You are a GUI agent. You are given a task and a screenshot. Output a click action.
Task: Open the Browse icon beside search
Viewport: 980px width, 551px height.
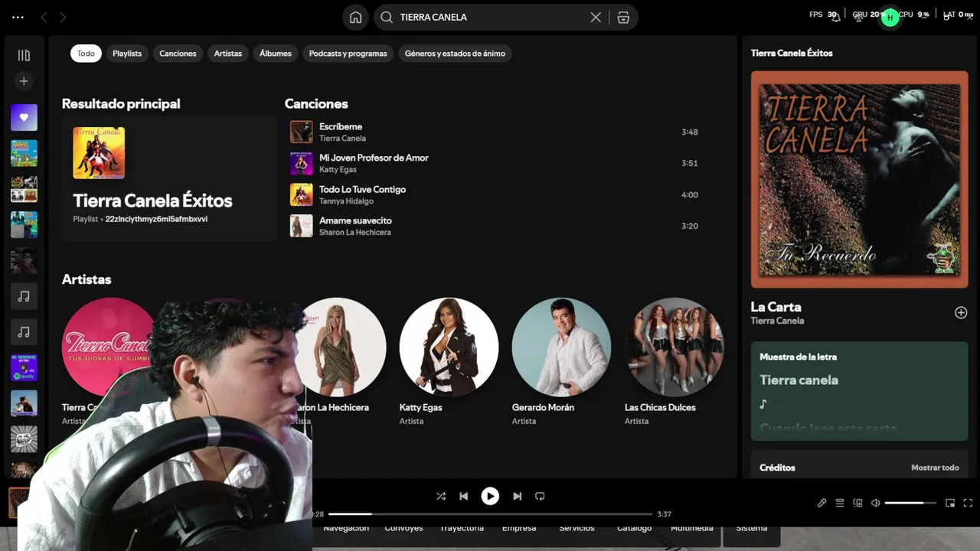click(623, 18)
